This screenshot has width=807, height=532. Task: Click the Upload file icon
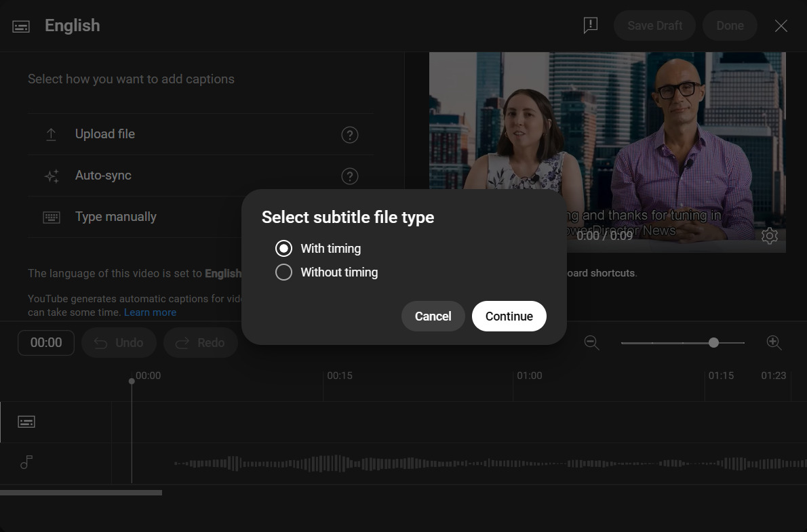click(x=51, y=134)
